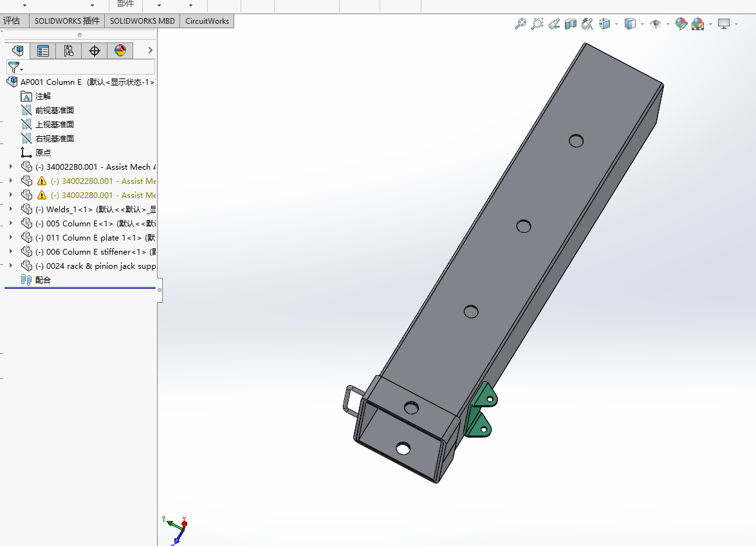The height and width of the screenshot is (546, 756).
Task: Switch to the DimXpertManager tab
Action: click(x=95, y=51)
